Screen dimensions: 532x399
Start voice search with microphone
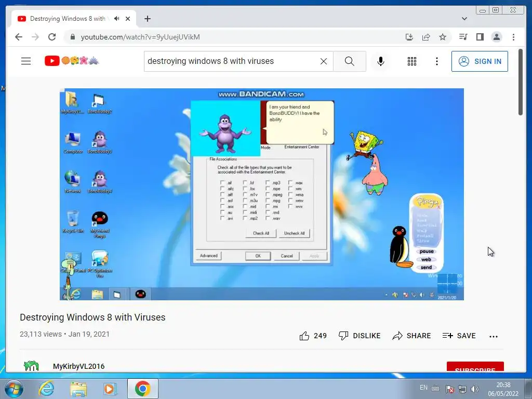pyautogui.click(x=381, y=61)
